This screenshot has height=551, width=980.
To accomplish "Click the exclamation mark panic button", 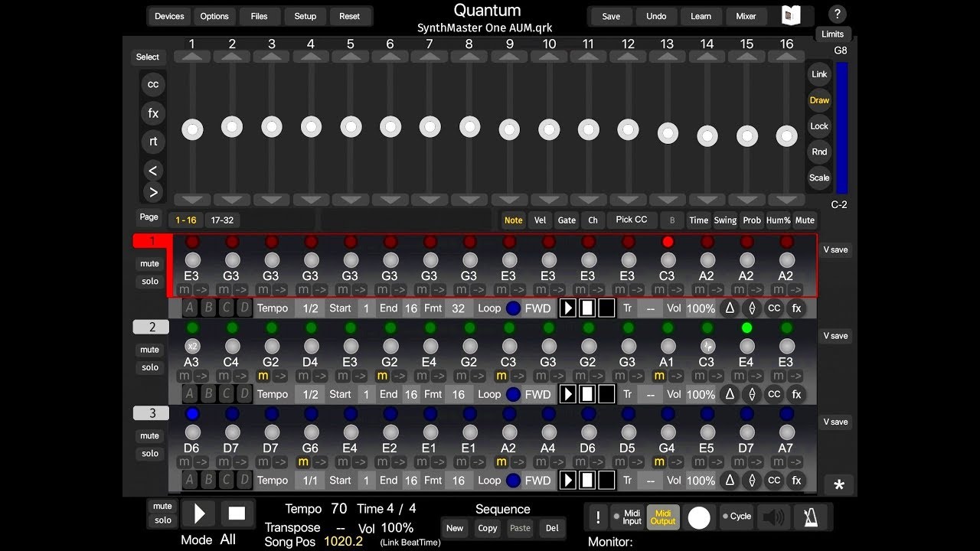I will pyautogui.click(x=598, y=517).
